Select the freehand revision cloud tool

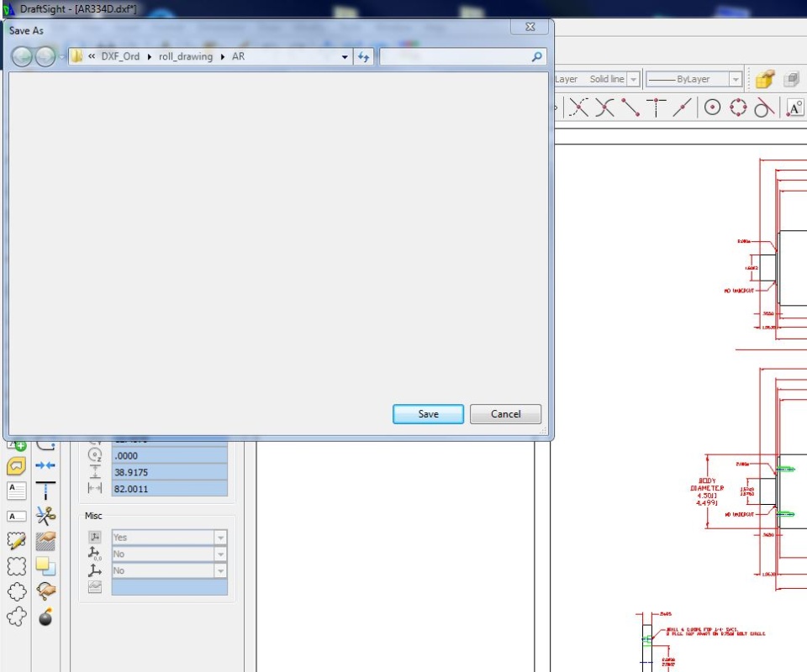pos(17,616)
